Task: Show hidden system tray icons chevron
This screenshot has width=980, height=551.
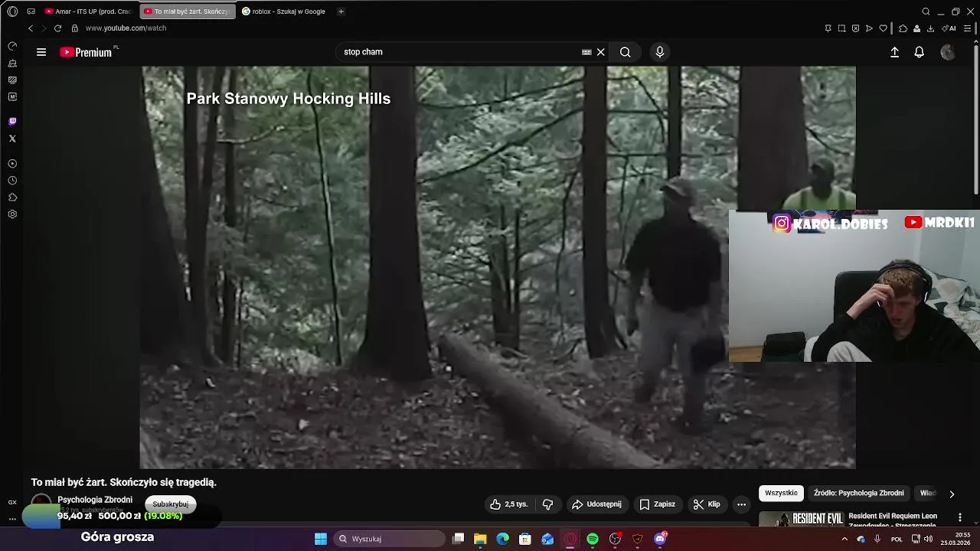Action: (x=844, y=539)
